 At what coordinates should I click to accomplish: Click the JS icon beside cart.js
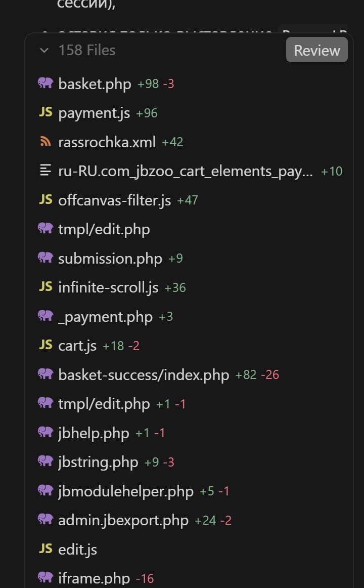pyautogui.click(x=45, y=345)
